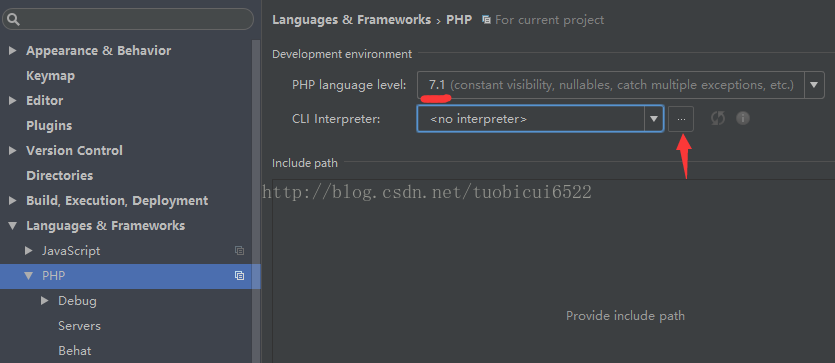Open the CLI Interpreter dropdown arrow

(653, 119)
